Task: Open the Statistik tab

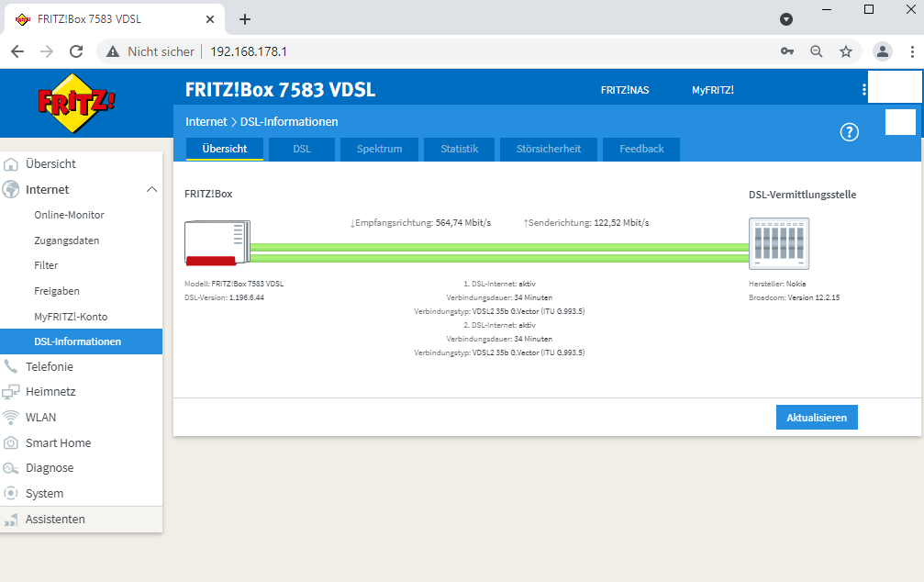Action: 460,150
